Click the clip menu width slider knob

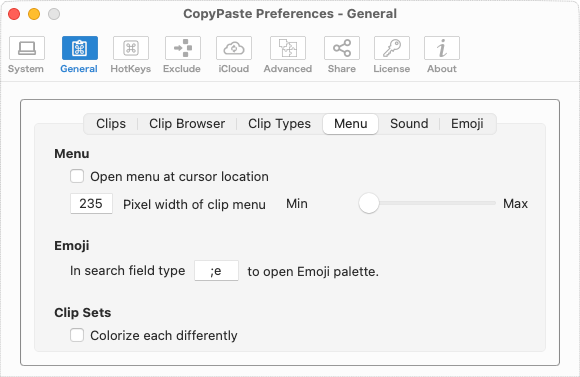369,203
